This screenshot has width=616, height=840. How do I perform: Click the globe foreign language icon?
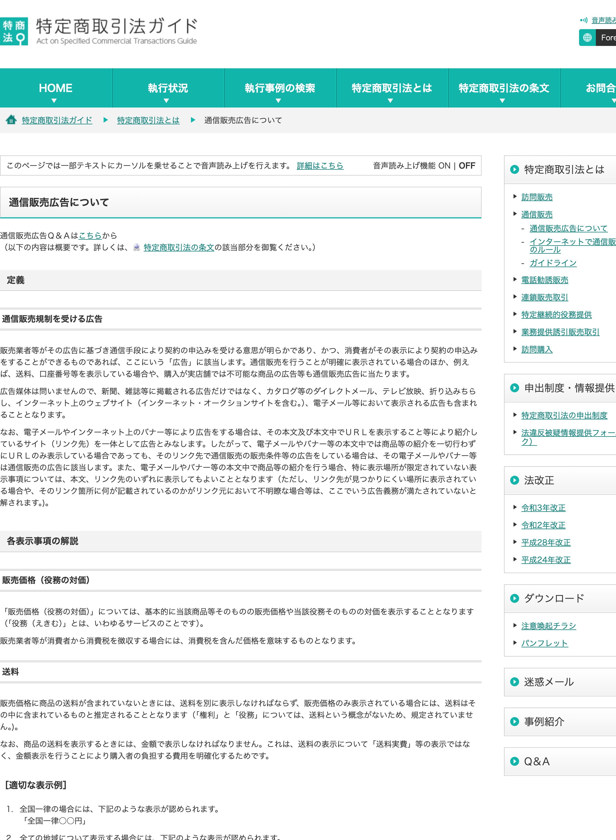coord(587,38)
